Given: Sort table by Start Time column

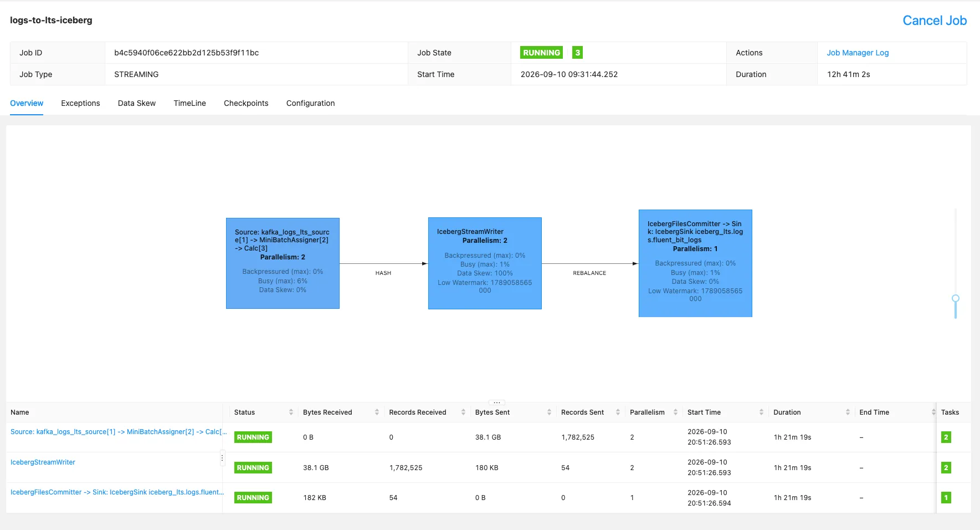Looking at the screenshot, I should point(761,412).
